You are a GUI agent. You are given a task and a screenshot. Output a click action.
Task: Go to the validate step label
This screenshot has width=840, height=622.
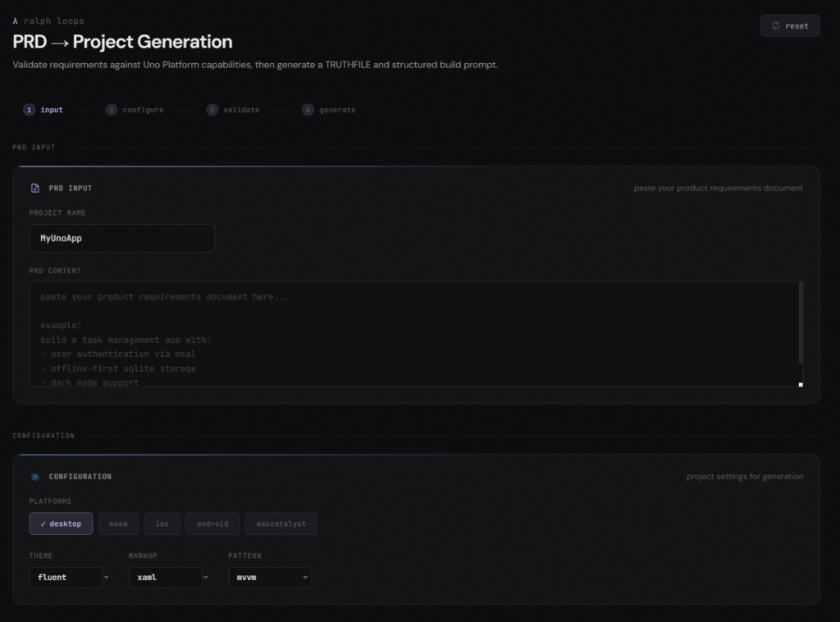pyautogui.click(x=241, y=110)
